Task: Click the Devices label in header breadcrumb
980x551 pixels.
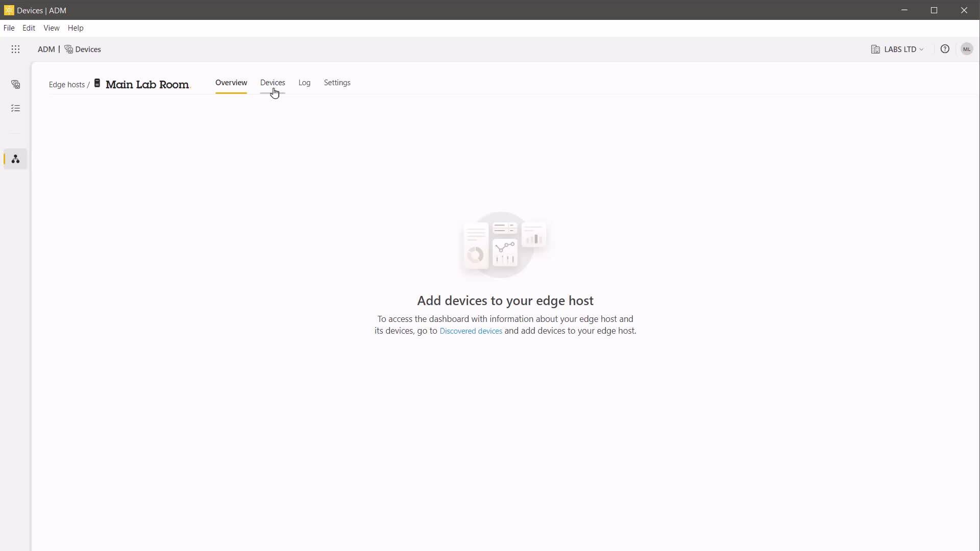Action: click(x=88, y=49)
